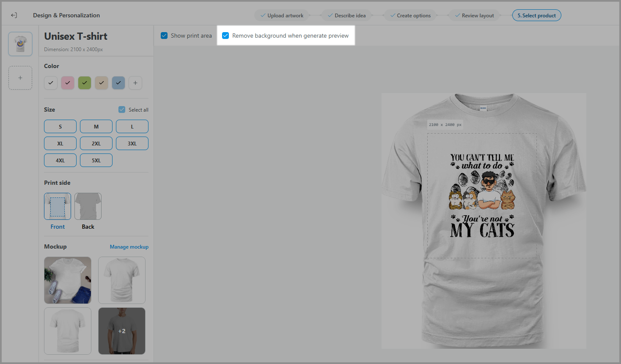This screenshot has width=621, height=364.
Task: Go to Upload artwork step
Action: pos(281,16)
